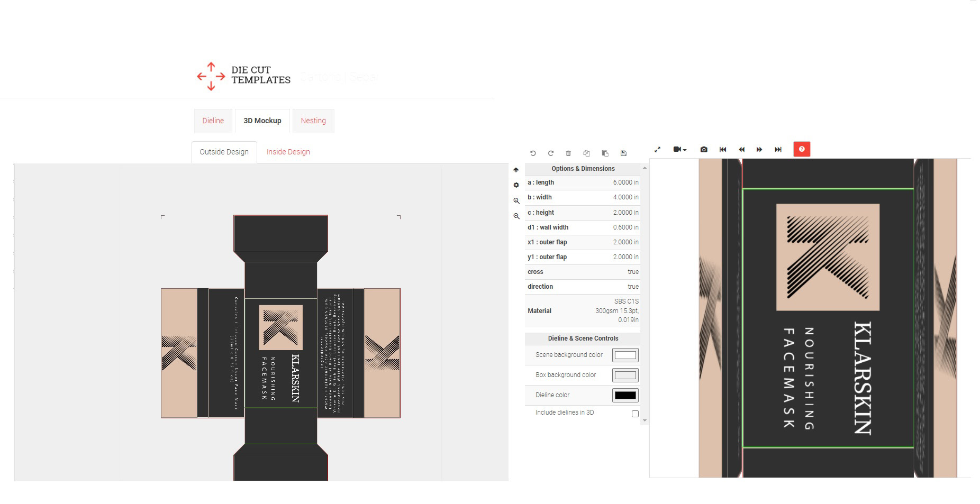Open the layers stack icon
The image size is (980, 504).
tap(516, 170)
